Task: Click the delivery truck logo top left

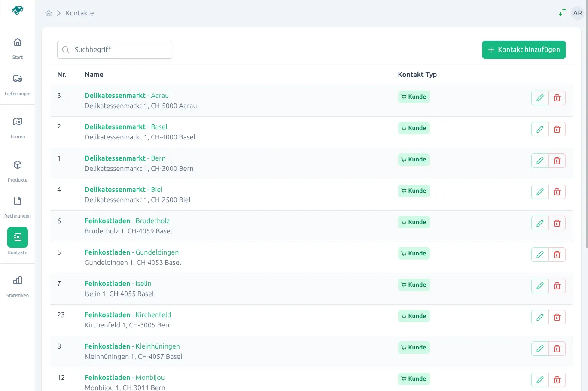Action: 17,10
